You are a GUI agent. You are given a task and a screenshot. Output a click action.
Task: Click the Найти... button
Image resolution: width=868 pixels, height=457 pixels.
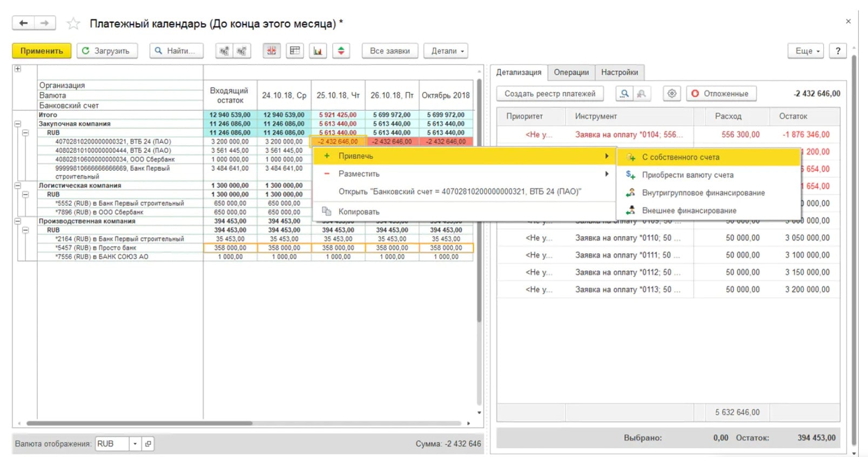[x=176, y=51]
